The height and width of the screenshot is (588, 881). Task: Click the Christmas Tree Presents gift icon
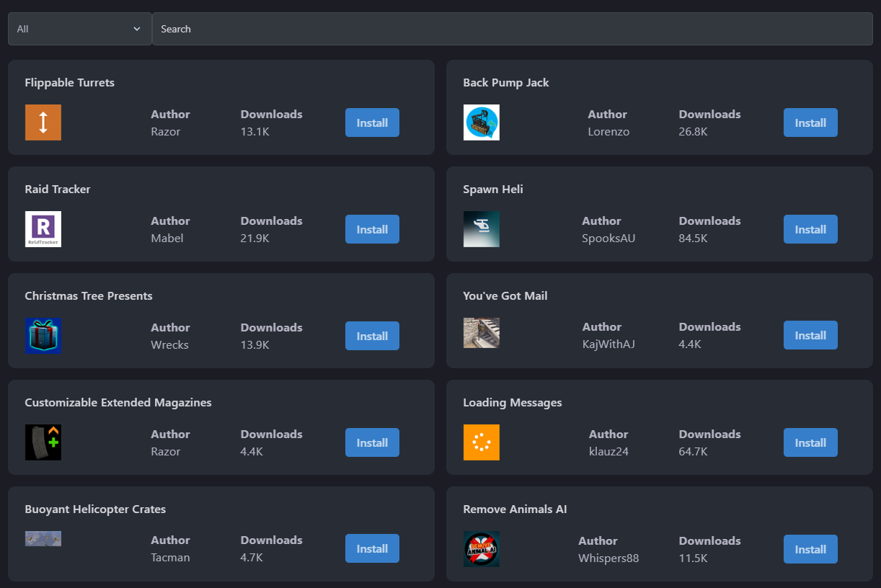tap(43, 336)
